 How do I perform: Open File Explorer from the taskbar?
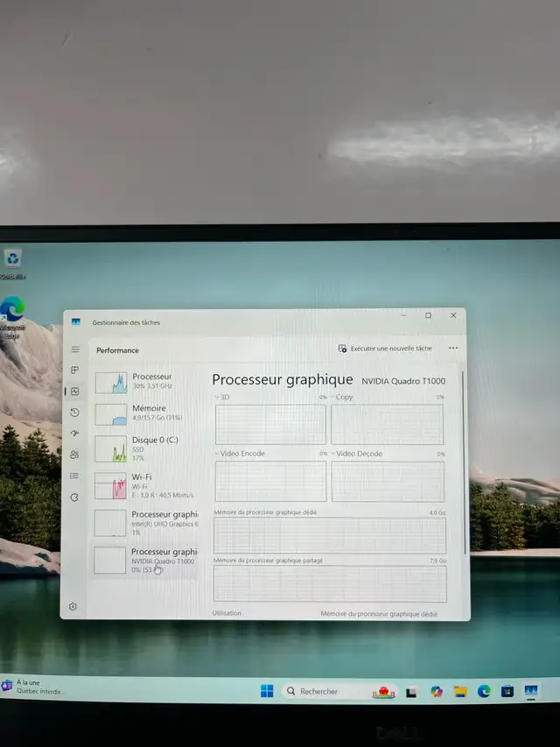tap(460, 691)
